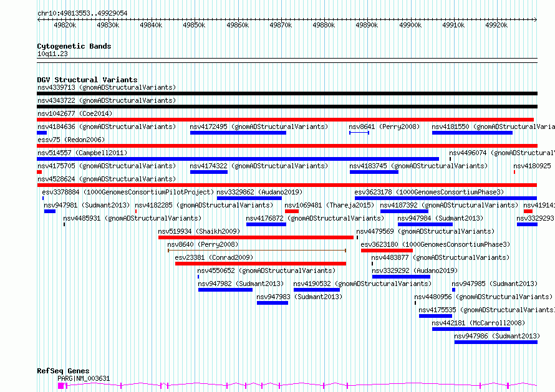
Task: Click the nsv4184636 variant label
Action: [x=107, y=127]
